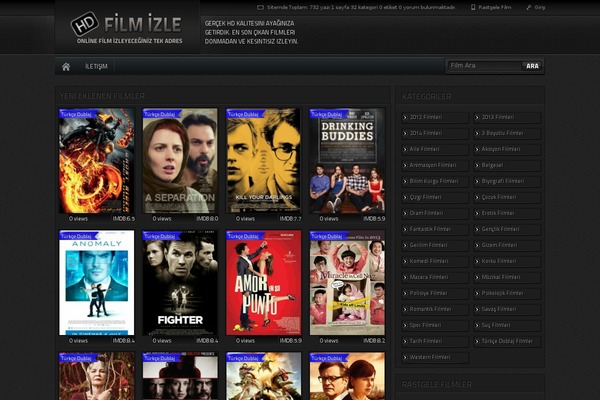Select the Korku Filmleri category
This screenshot has height=400, width=600.
coord(507,261)
